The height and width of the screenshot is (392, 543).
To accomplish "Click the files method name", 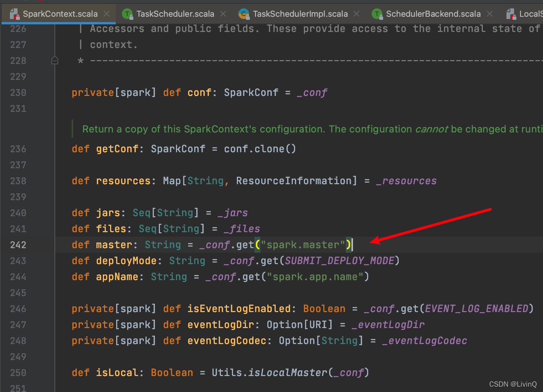I will (x=111, y=229).
